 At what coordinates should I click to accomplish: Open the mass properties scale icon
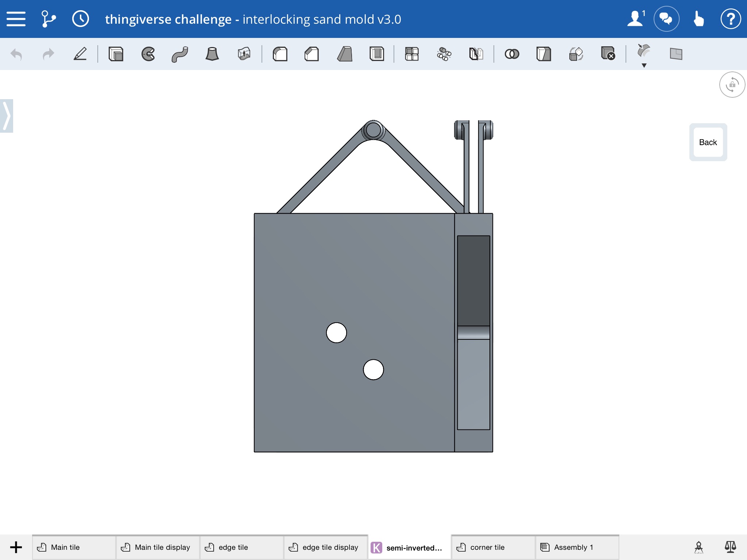pos(730,547)
